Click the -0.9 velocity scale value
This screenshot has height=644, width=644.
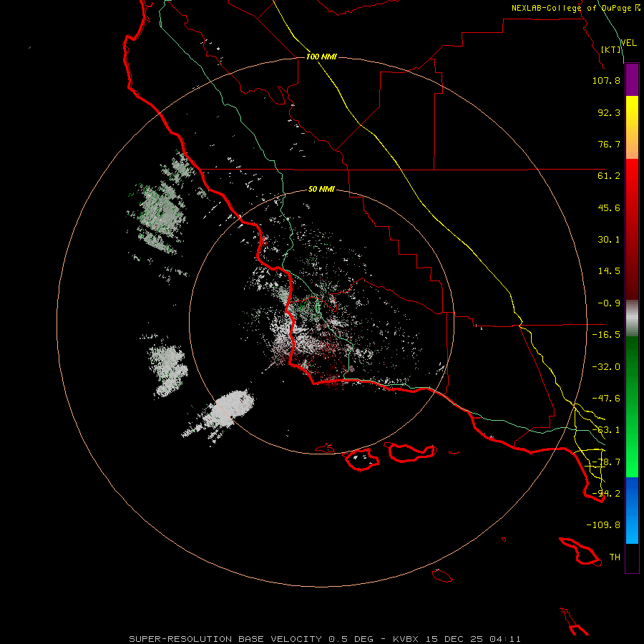pyautogui.click(x=609, y=303)
